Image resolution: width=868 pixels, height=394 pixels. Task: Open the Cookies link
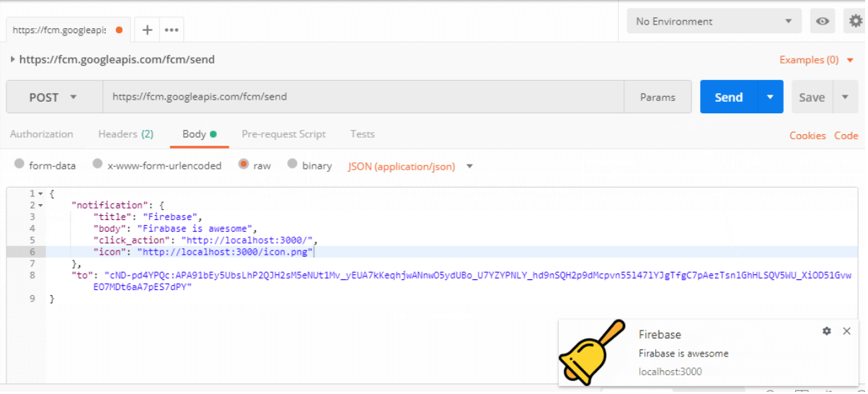tap(807, 136)
